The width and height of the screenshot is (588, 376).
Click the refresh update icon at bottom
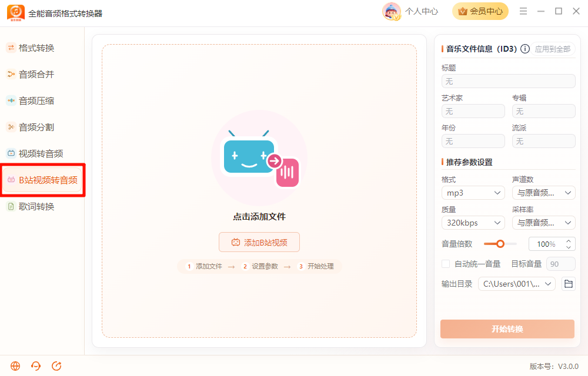click(56, 366)
